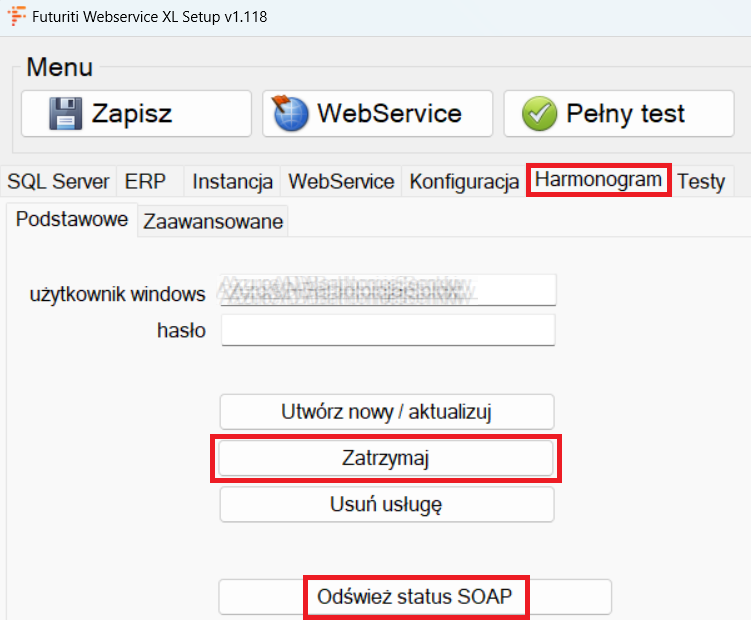Click the green checkmark Pełny test icon
The image size is (751, 620).
[538, 113]
